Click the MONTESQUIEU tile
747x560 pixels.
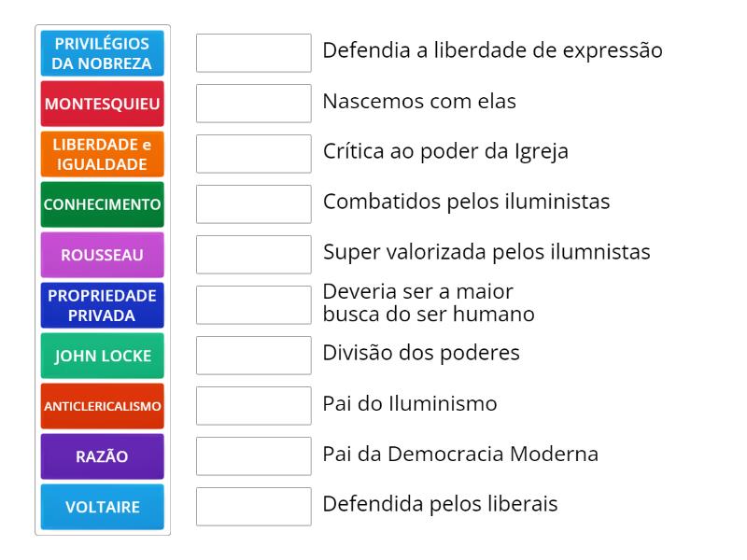coord(102,104)
